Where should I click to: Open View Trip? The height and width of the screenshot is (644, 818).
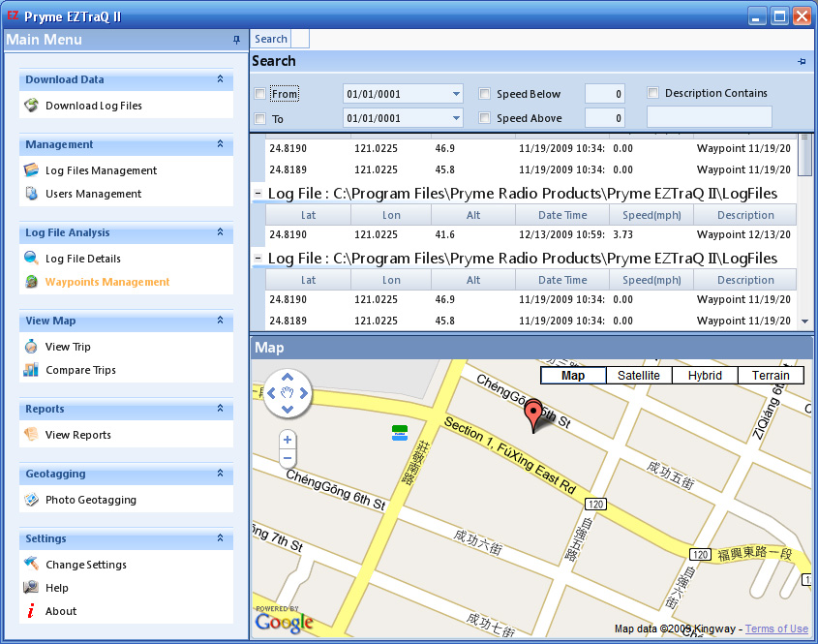(68, 347)
